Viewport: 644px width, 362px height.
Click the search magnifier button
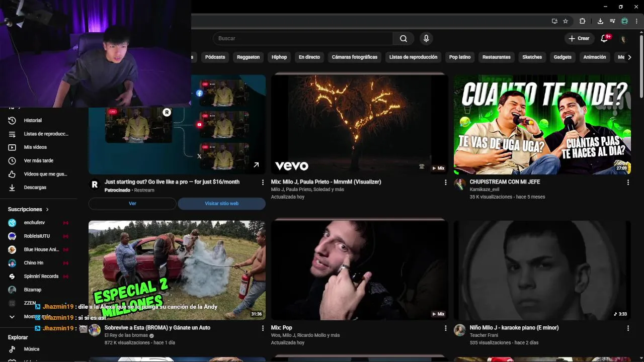click(404, 38)
